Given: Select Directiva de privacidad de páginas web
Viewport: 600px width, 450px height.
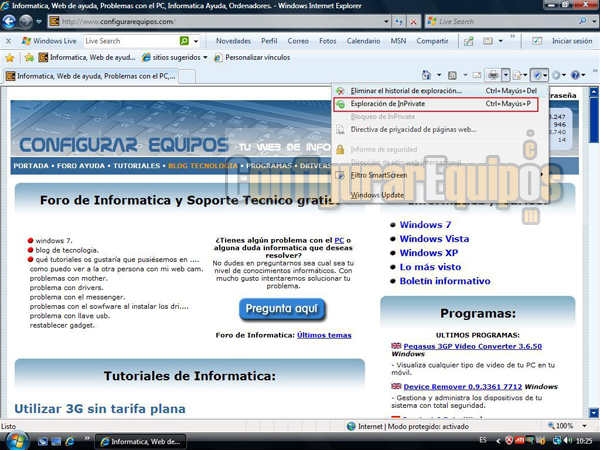Looking at the screenshot, I should [440, 130].
